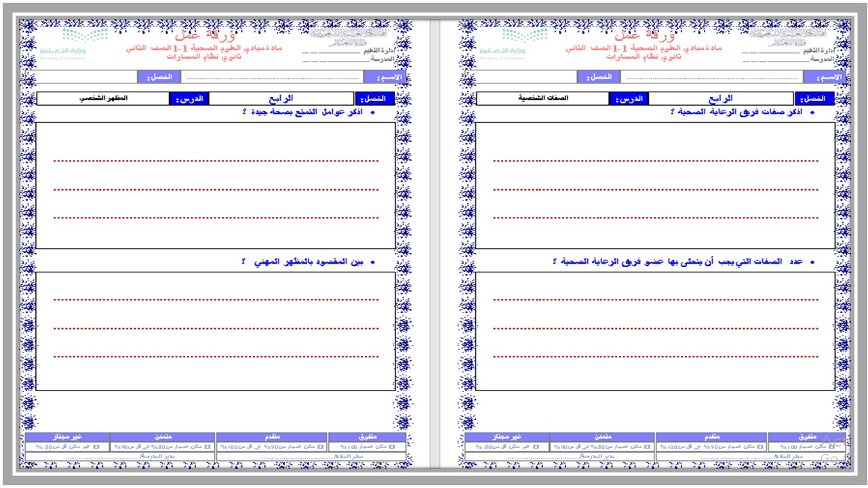
Task: Check the متفوق 100% box on right page
Action: [x=831, y=447]
